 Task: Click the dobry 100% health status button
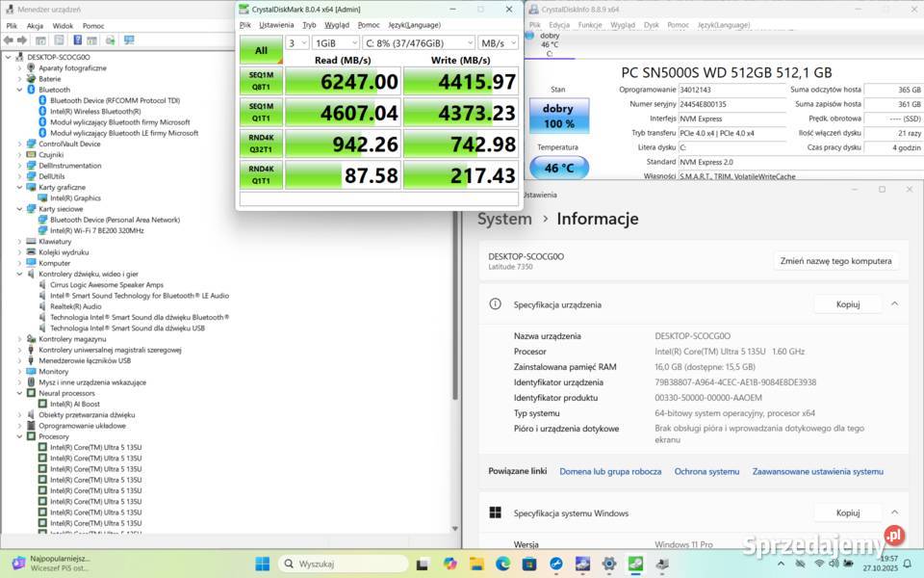click(558, 117)
